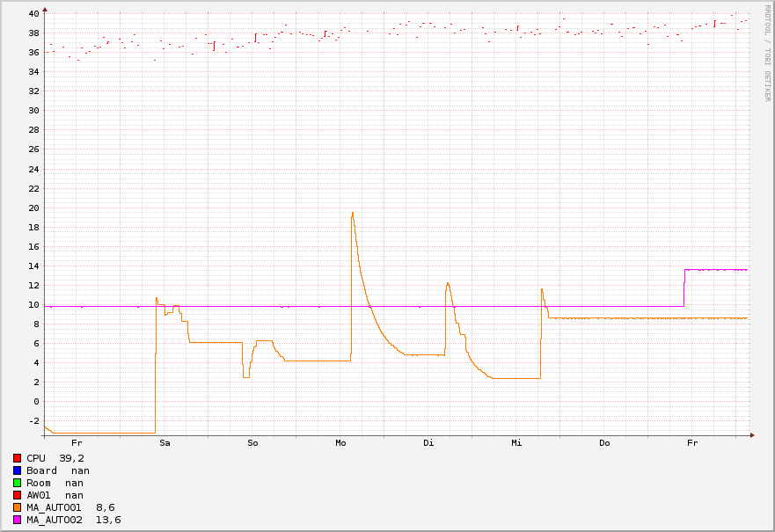
Task: Click the 'Di' day label on x-axis
Action: [428, 443]
